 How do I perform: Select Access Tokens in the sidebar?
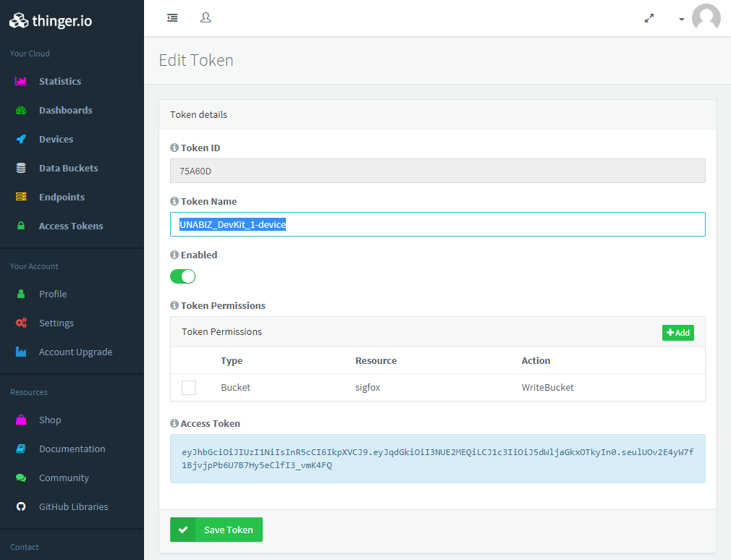pos(71,226)
